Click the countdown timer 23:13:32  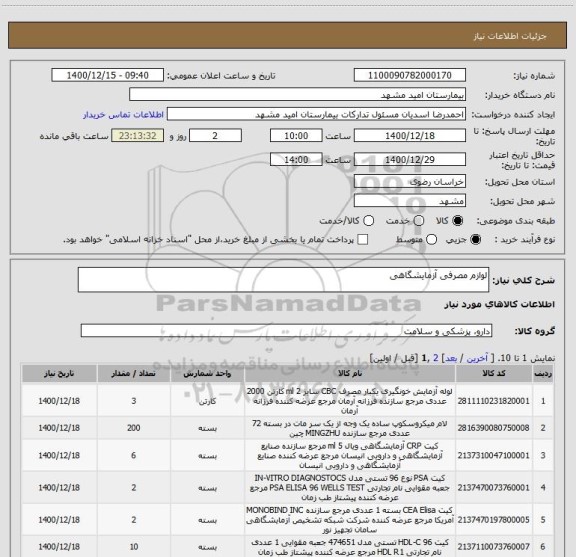coord(138,136)
